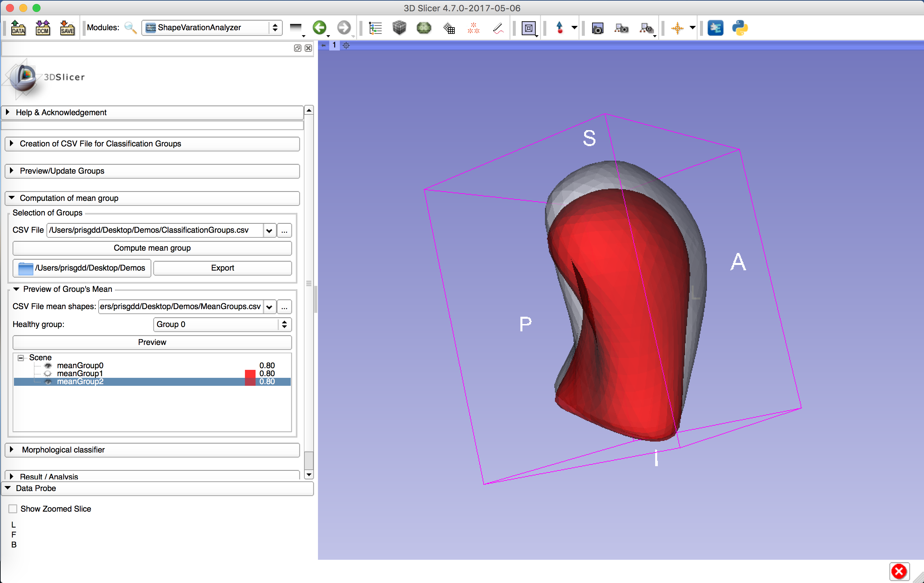This screenshot has height=583, width=924.
Task: Click the screenshot capture camera icon
Action: point(597,28)
